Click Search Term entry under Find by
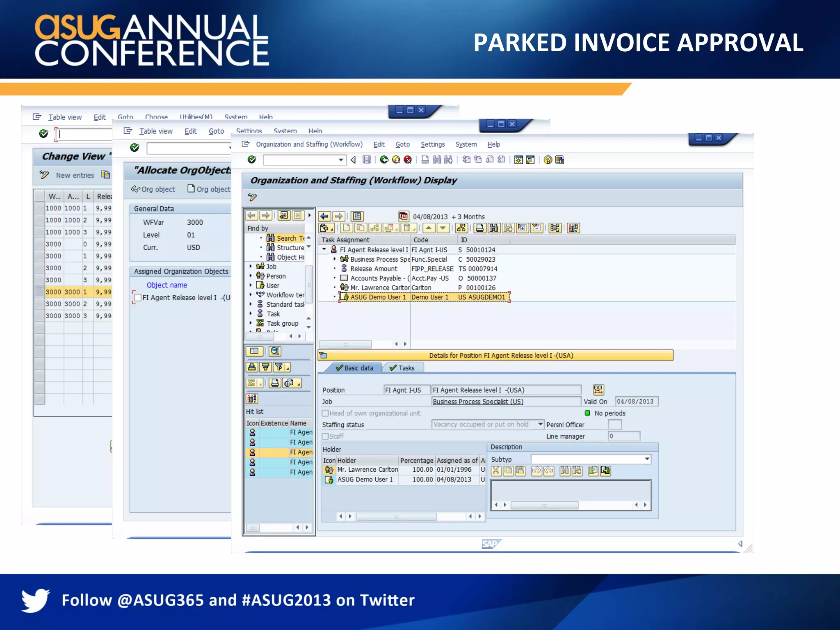The height and width of the screenshot is (630, 840). 285,238
